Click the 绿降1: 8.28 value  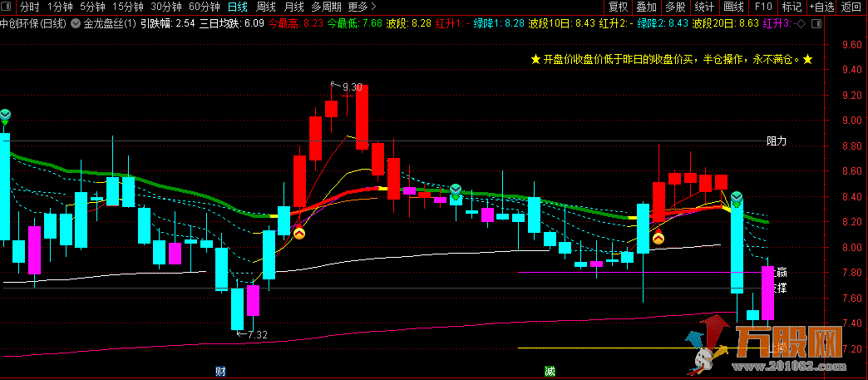coord(500,24)
